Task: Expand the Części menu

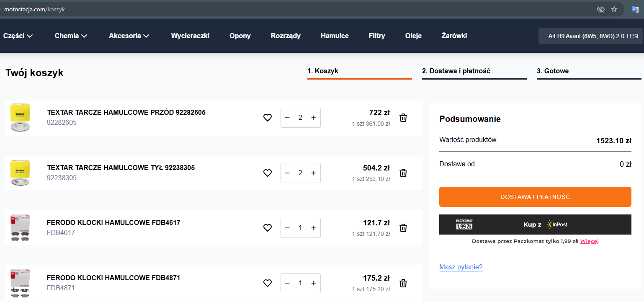Action: click(18, 36)
